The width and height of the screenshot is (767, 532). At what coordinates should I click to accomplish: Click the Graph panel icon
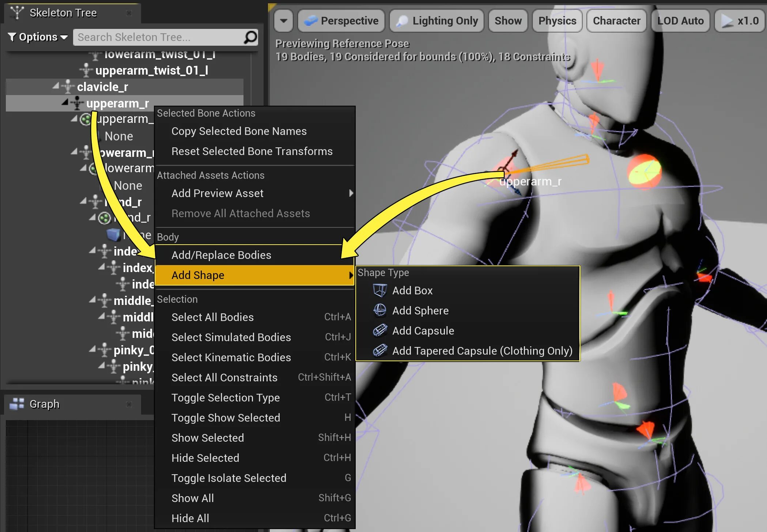pyautogui.click(x=16, y=404)
